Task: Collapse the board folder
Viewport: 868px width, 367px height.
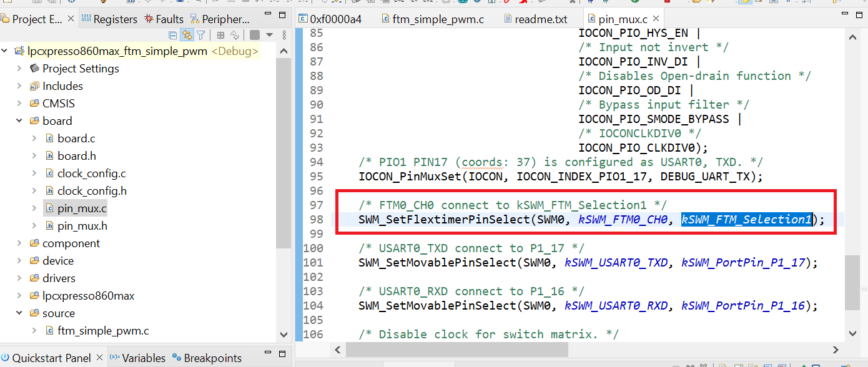Action: pyautogui.click(x=19, y=121)
